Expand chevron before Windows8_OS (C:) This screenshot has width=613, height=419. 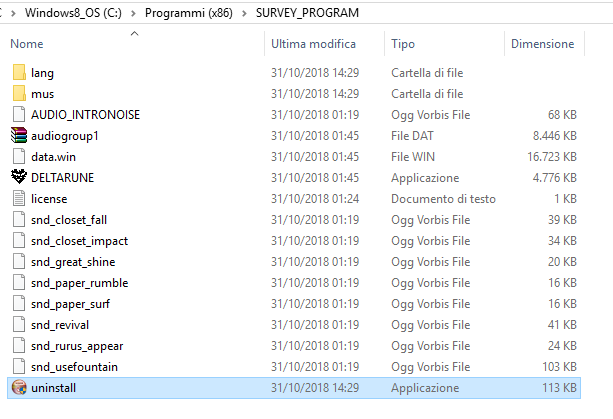(x=14, y=13)
